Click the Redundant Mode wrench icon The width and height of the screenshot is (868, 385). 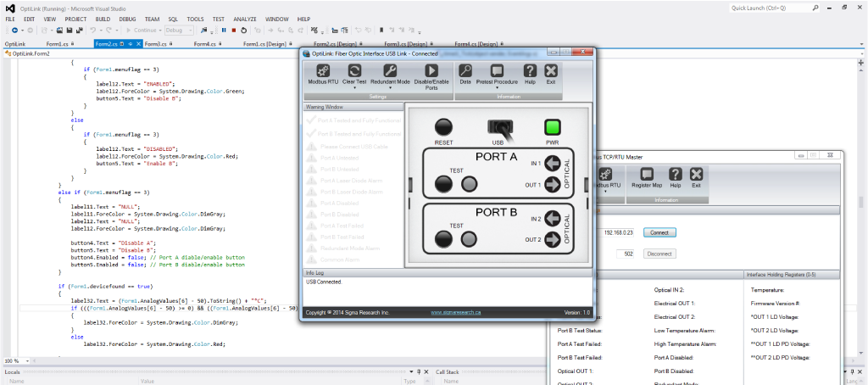(390, 71)
